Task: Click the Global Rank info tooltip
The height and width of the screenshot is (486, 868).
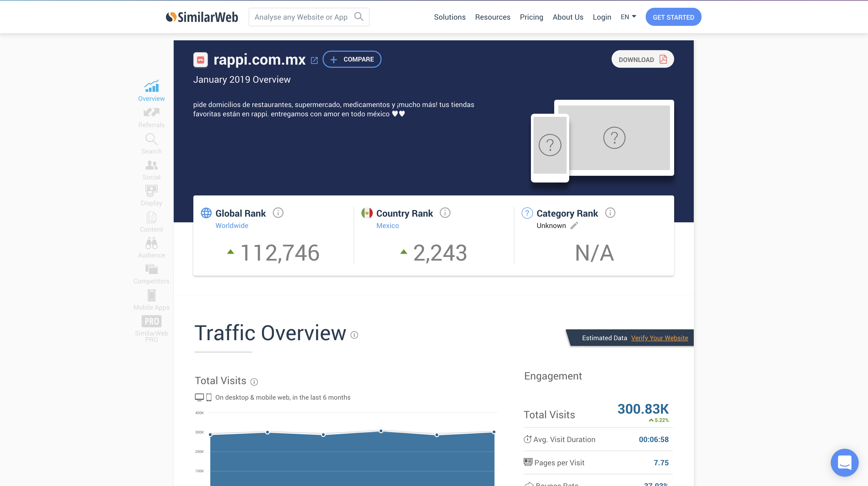Action: coord(278,213)
